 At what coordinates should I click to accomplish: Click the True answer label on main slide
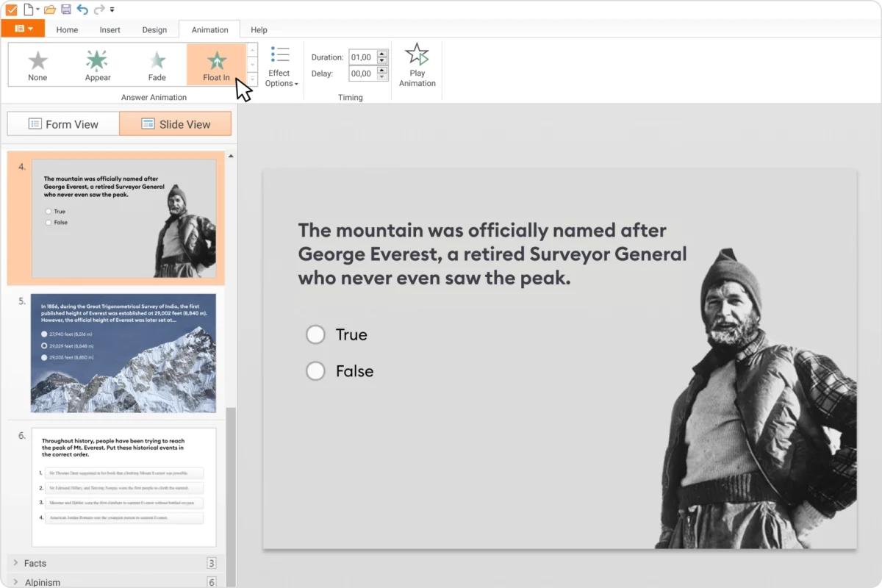(351, 334)
